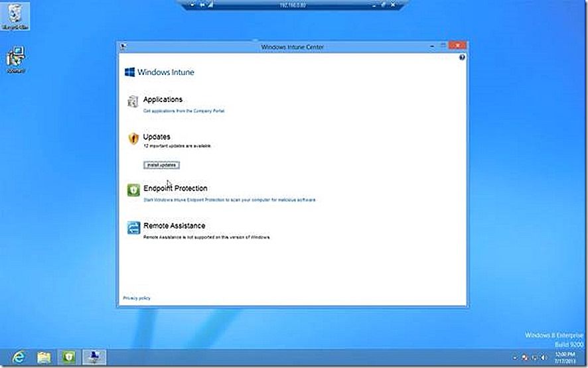Click the Windows Intune logo
The height and width of the screenshot is (368, 588).
tap(159, 72)
